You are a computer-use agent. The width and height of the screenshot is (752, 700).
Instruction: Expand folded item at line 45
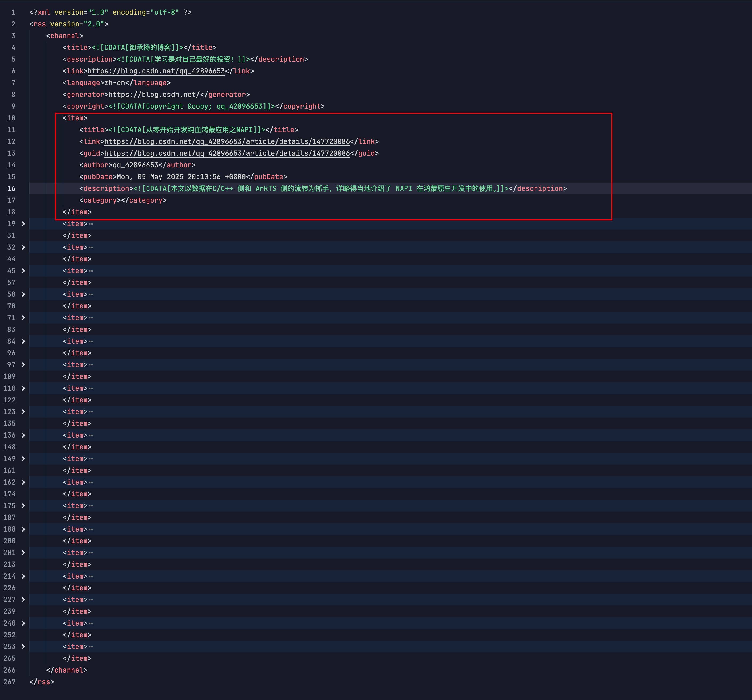pyautogui.click(x=23, y=270)
